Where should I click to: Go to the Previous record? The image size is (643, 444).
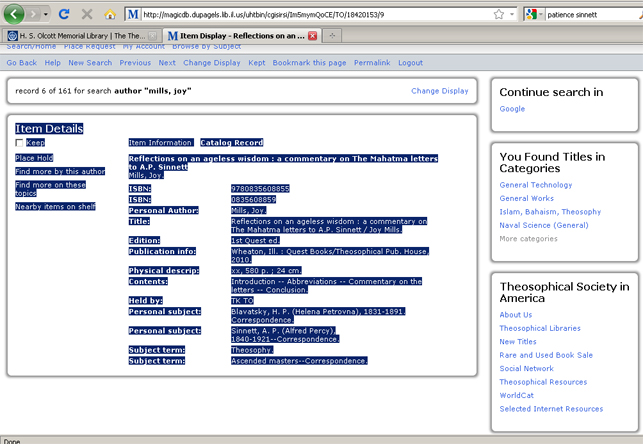click(135, 63)
